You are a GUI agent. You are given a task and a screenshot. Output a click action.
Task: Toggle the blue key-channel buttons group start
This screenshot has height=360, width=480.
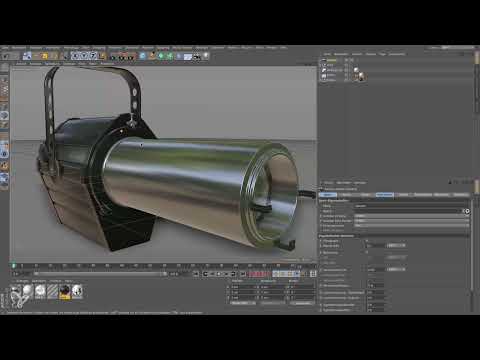(x=276, y=274)
